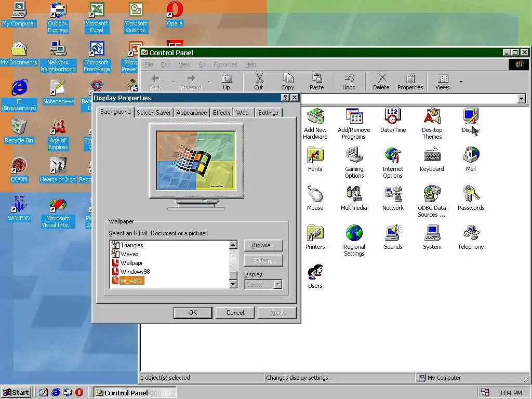Click wallpaper list down arrow
The image size is (532, 399).
coord(233,284)
